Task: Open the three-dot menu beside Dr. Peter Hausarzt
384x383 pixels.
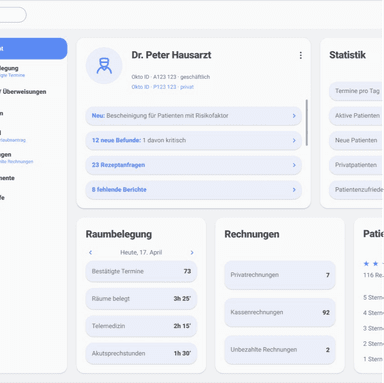Action: 300,55
